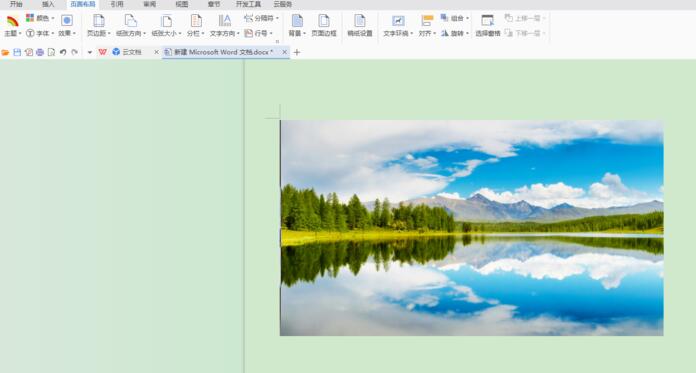This screenshot has width=696, height=373.
Task: Switch to the 插入 (Insert) ribbon tab
Action: point(48,4)
